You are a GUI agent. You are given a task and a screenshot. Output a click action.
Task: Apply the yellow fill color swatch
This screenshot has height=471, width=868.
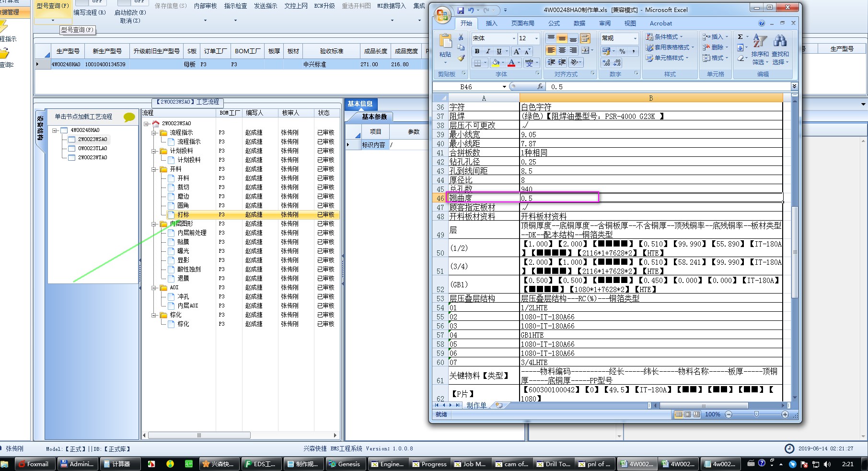496,63
